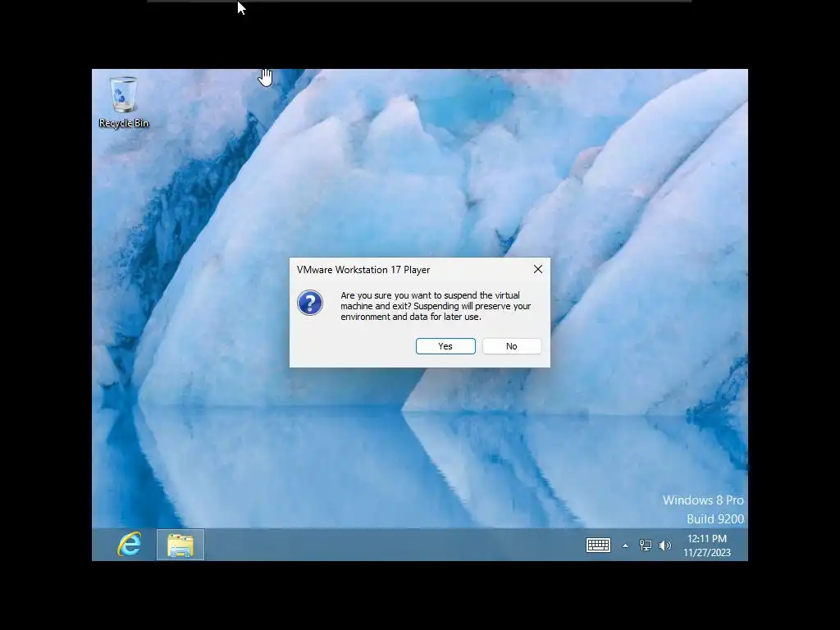Confirm suspend by clicking Yes

click(445, 346)
